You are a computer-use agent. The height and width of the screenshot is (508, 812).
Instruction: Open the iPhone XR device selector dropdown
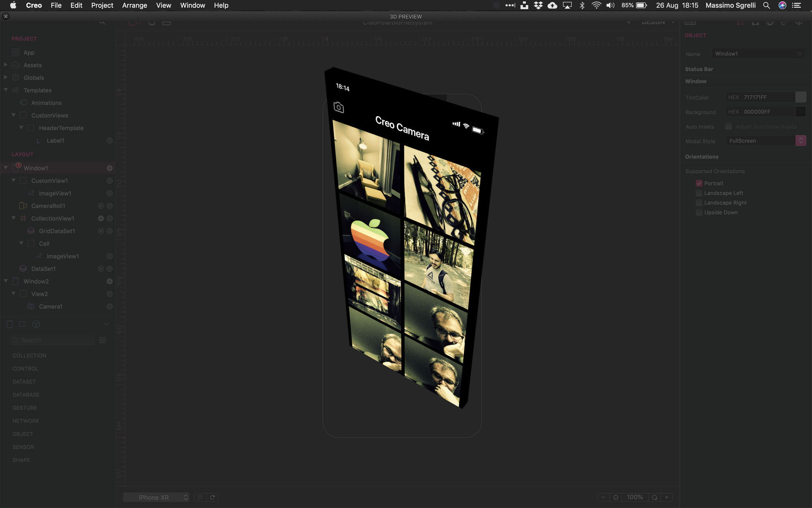(x=156, y=497)
